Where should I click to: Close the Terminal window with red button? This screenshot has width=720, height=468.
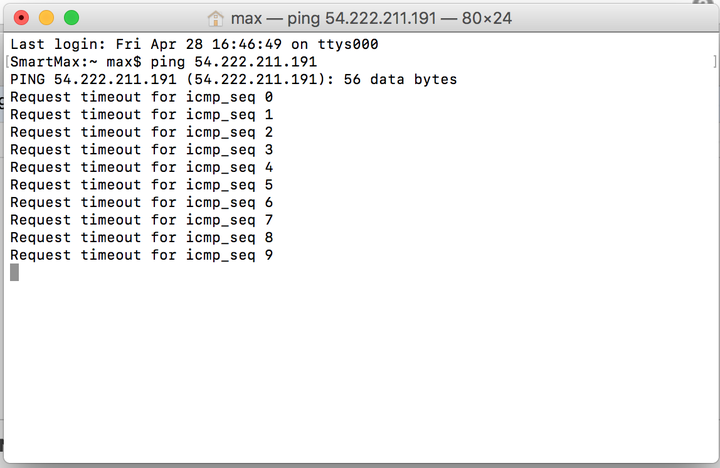(21, 18)
